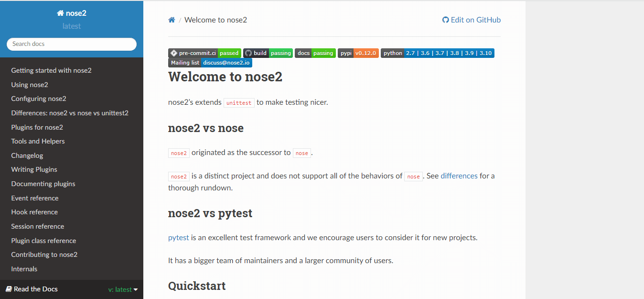This screenshot has height=299, width=644.
Task: Follow the differences hyperlink
Action: pyautogui.click(x=459, y=176)
